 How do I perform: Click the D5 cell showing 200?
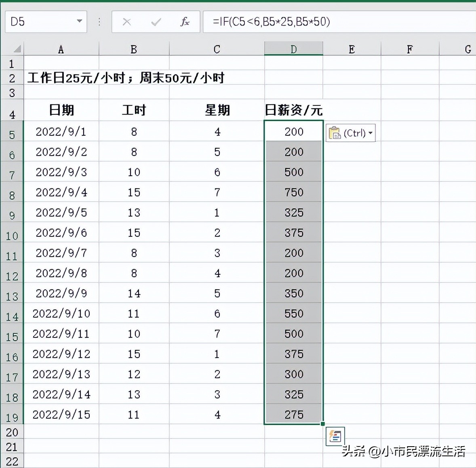[293, 131]
